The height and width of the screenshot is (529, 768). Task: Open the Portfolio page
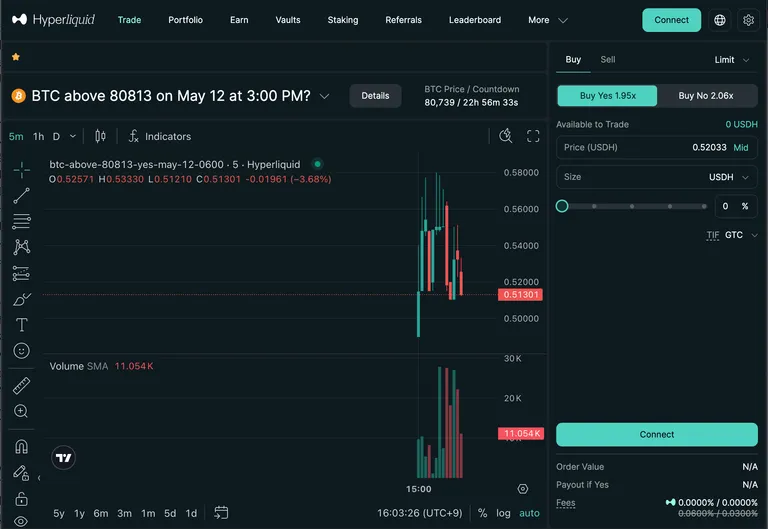click(185, 20)
